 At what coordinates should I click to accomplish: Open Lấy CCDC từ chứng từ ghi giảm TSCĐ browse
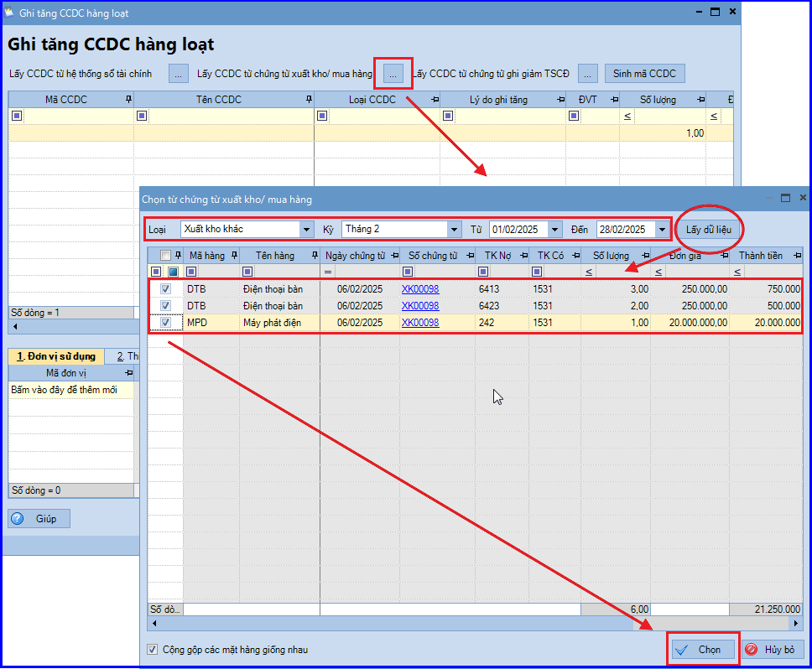click(x=587, y=74)
